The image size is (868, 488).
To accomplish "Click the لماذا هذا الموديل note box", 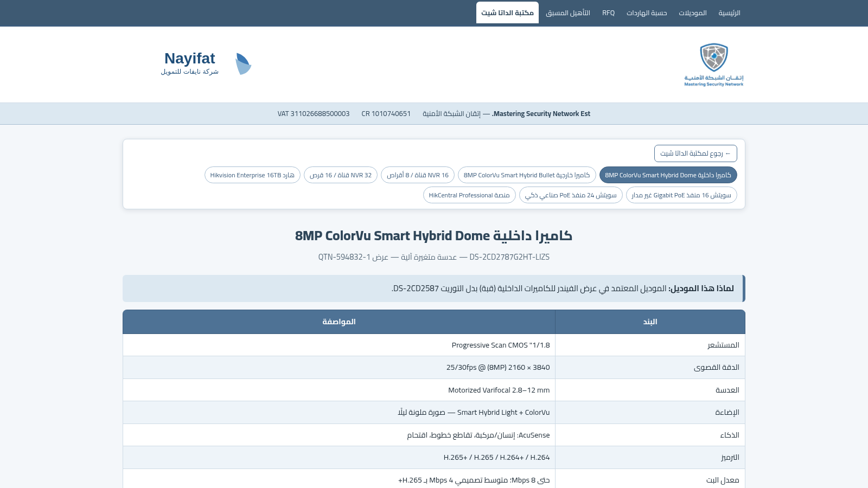I will point(434,288).
